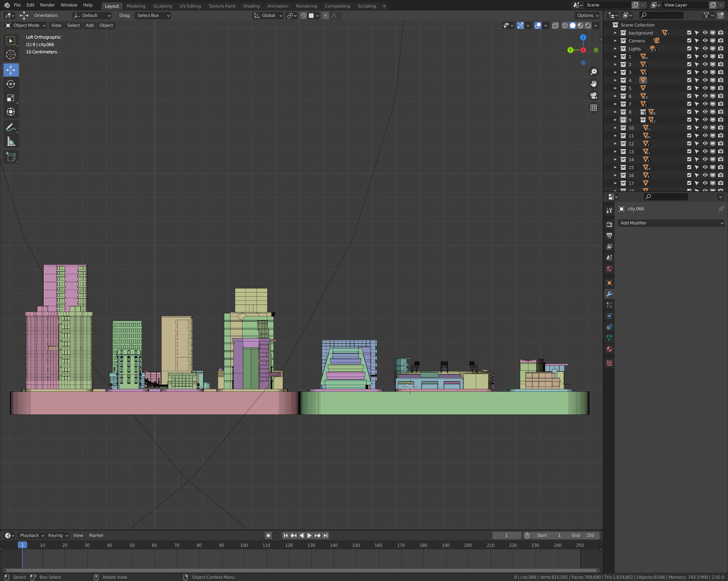728x581 pixels.
Task: Activate the Rotate tool
Action: pyautogui.click(x=11, y=84)
